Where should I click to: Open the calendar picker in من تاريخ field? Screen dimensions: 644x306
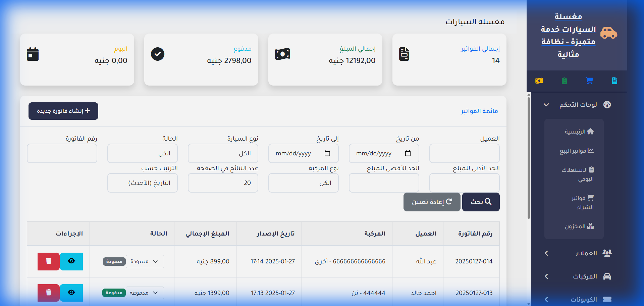408,153
